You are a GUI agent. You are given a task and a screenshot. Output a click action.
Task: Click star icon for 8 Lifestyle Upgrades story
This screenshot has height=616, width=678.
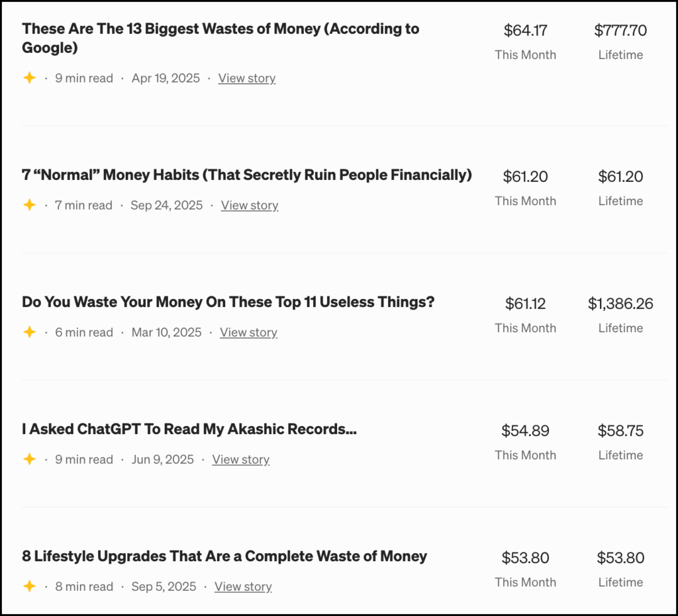(29, 586)
